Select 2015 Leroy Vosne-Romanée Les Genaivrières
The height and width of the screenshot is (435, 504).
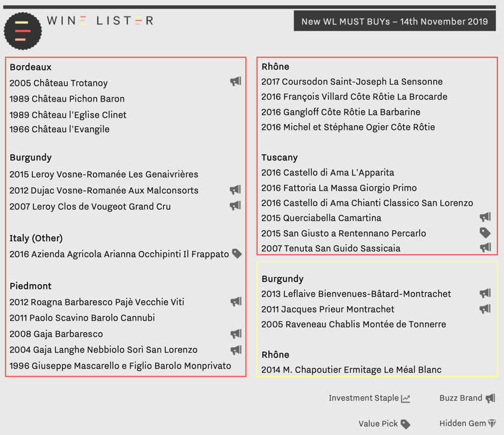tap(104, 174)
